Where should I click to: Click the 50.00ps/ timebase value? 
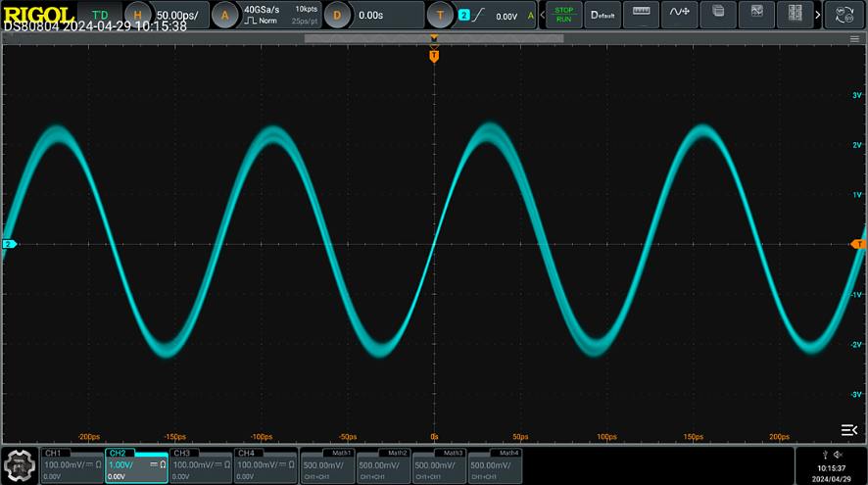click(177, 16)
